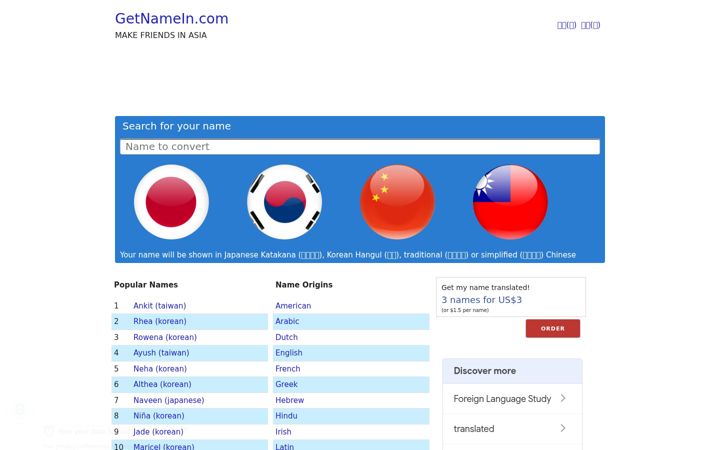Browse Irish name origins

(283, 432)
